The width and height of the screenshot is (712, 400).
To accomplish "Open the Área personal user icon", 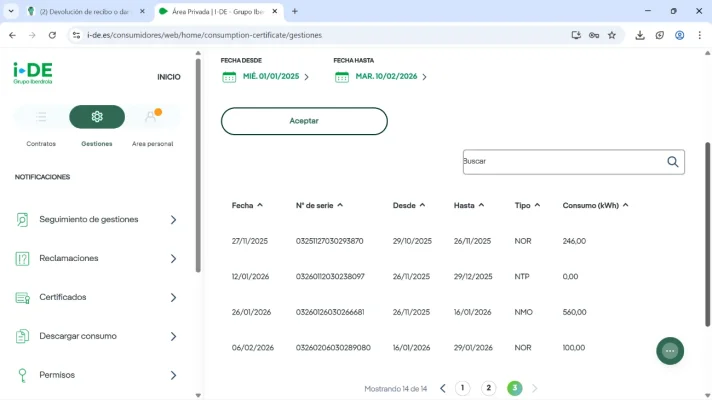I will [x=152, y=116].
